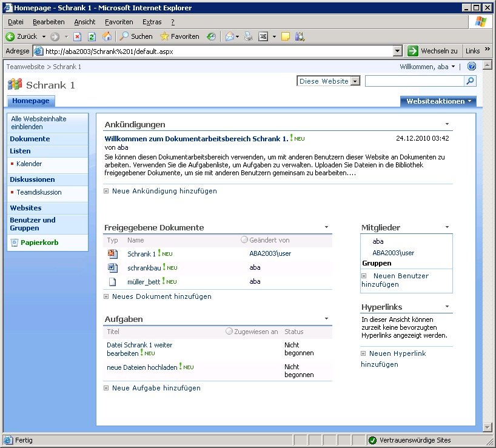Select the 'Zugewiesen an' column radio icon
This screenshot has width=496, height=448.
(229, 332)
